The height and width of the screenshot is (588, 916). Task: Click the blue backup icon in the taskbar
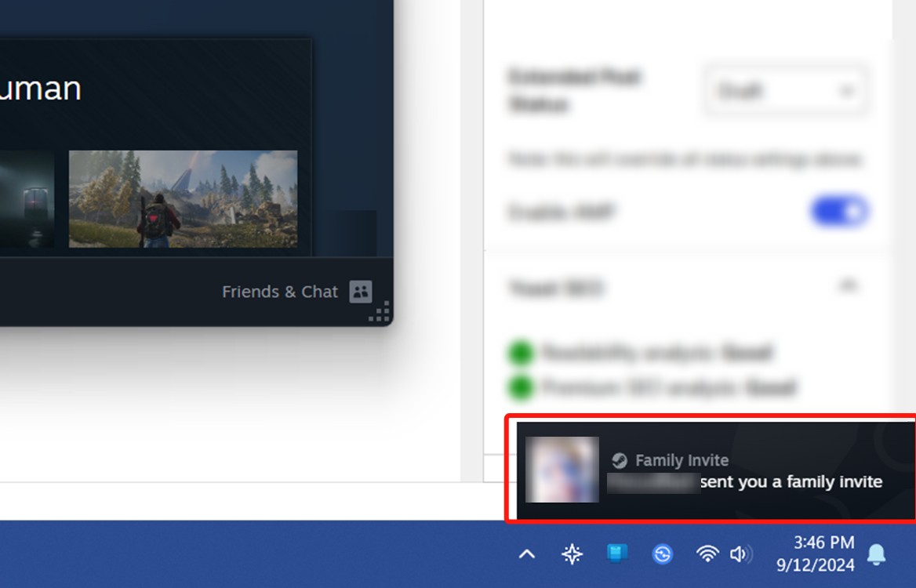tap(616, 554)
